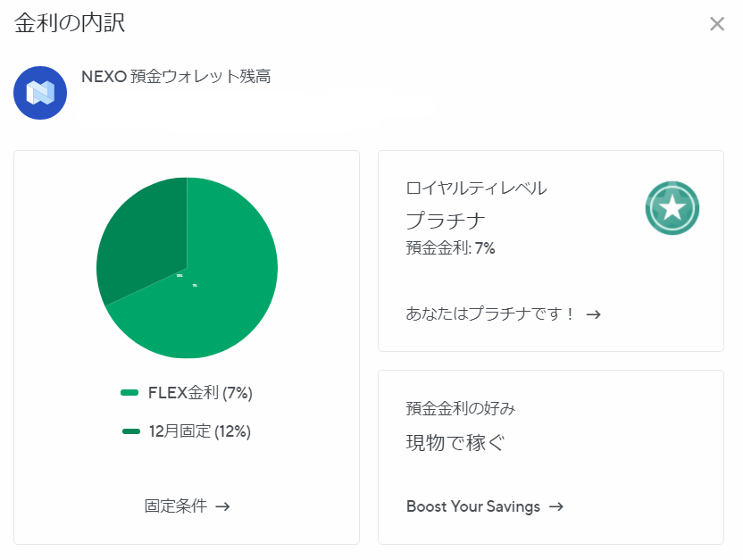The image size is (743, 560).
Task: Open the 固定条件 link
Action: pos(175,506)
